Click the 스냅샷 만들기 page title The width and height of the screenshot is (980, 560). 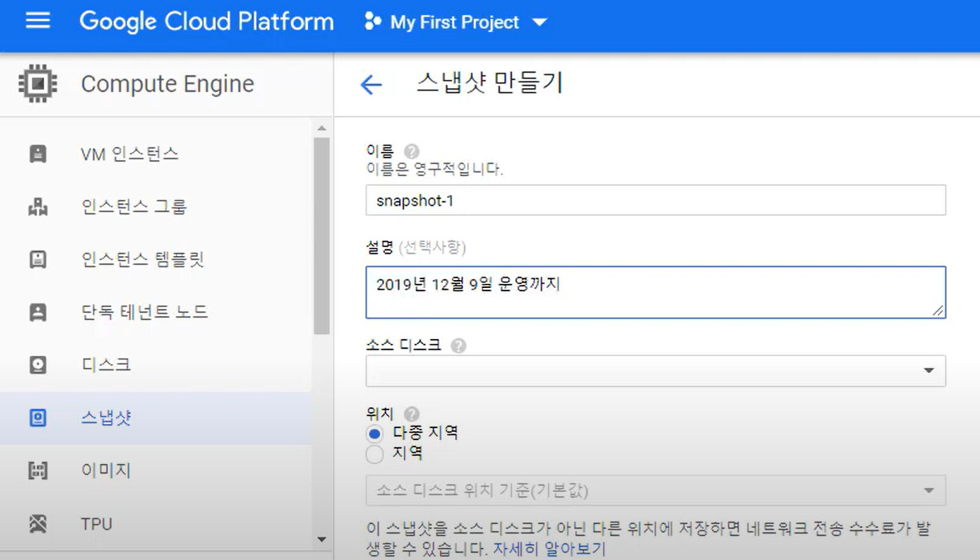(490, 83)
